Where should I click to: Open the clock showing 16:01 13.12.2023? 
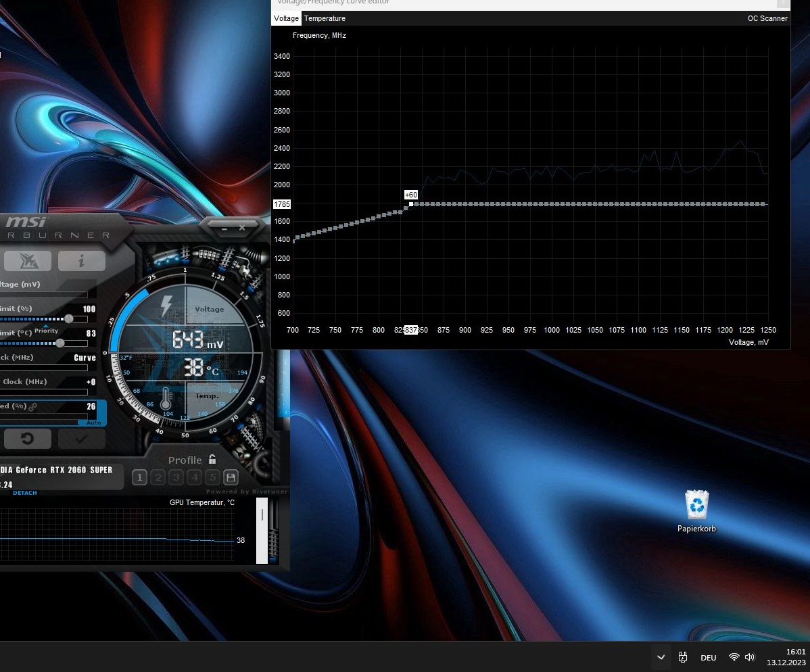[786, 657]
